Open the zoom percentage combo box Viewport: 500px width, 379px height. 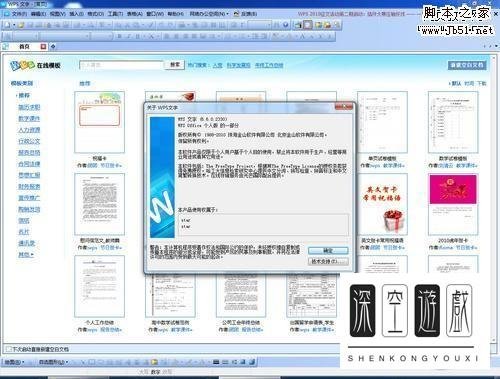pos(260,25)
